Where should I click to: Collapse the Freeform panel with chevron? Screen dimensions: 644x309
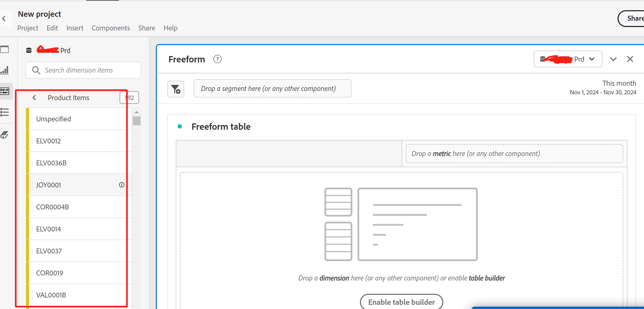click(x=613, y=59)
